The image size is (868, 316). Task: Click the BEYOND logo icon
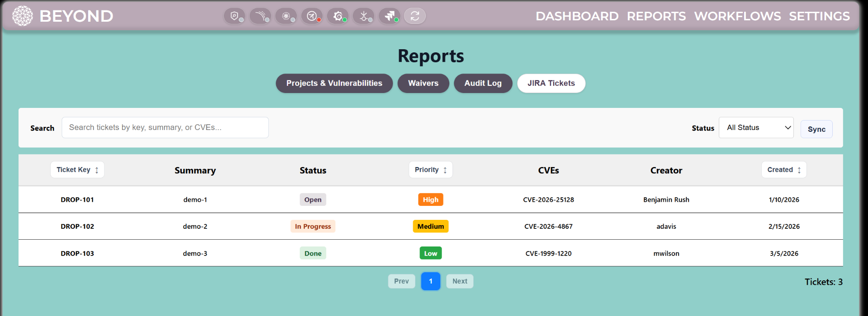click(x=22, y=16)
